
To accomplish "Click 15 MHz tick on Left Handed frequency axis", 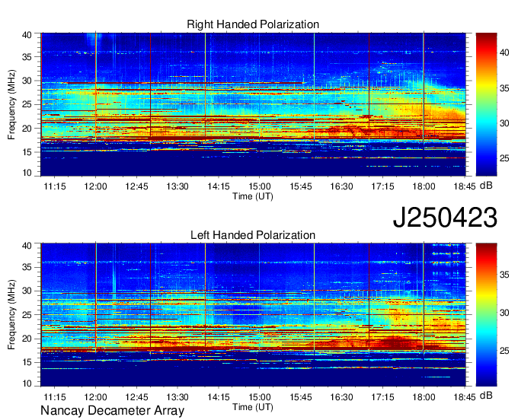I will point(27,362).
